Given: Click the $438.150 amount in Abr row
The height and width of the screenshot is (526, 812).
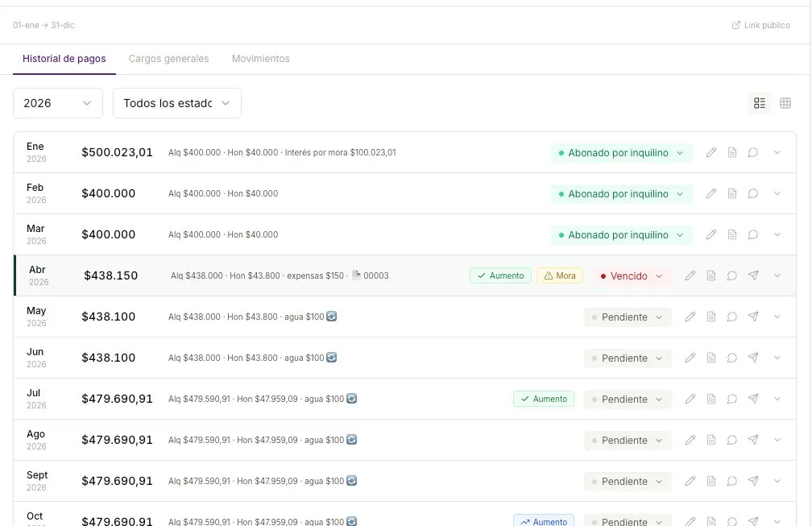Looking at the screenshot, I should click(111, 275).
